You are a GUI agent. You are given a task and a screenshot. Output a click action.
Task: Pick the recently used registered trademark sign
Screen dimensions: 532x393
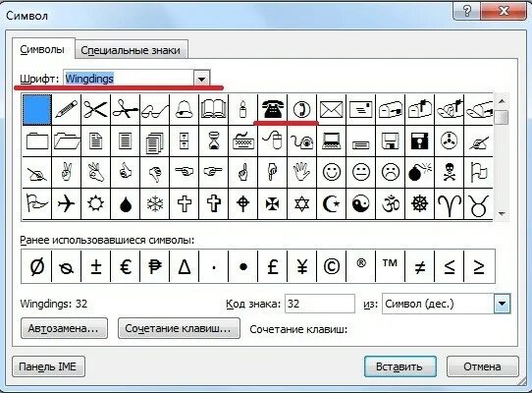(361, 266)
